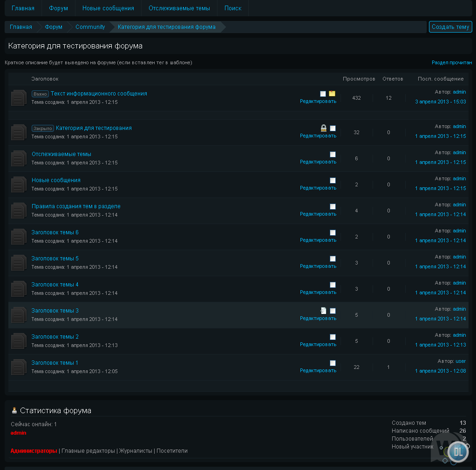Open the Community breadcrumb link
The image size is (476, 470).
90,27
